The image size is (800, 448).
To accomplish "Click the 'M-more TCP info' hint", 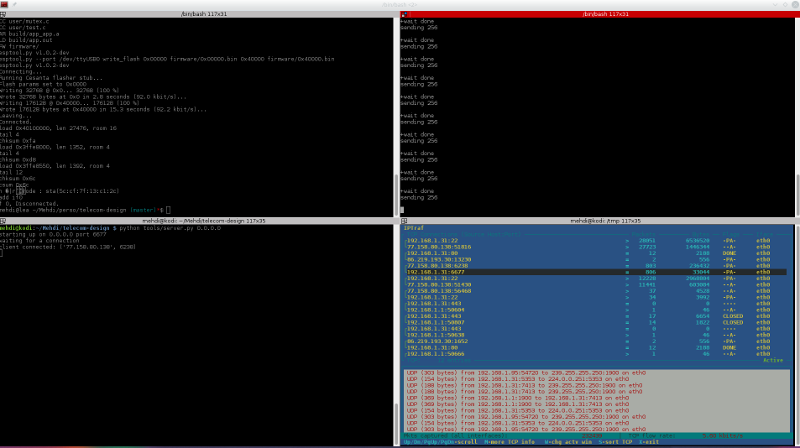I will tap(509, 442).
